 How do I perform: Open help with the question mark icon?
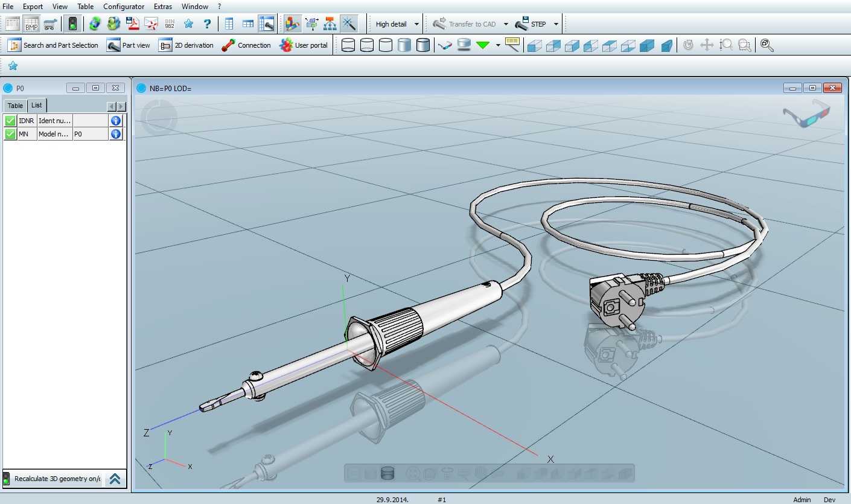tap(207, 24)
